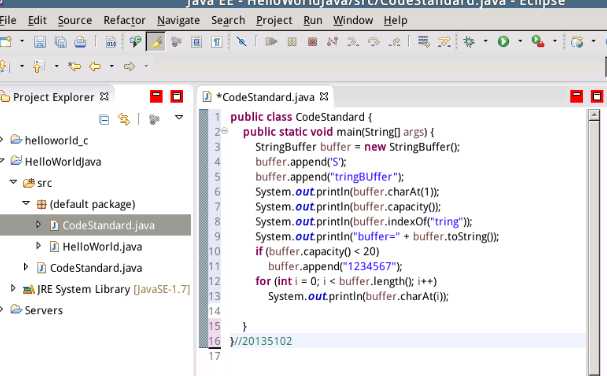Click line number 10 in the gutter
Screen dimensions: 607x376
(214, 251)
